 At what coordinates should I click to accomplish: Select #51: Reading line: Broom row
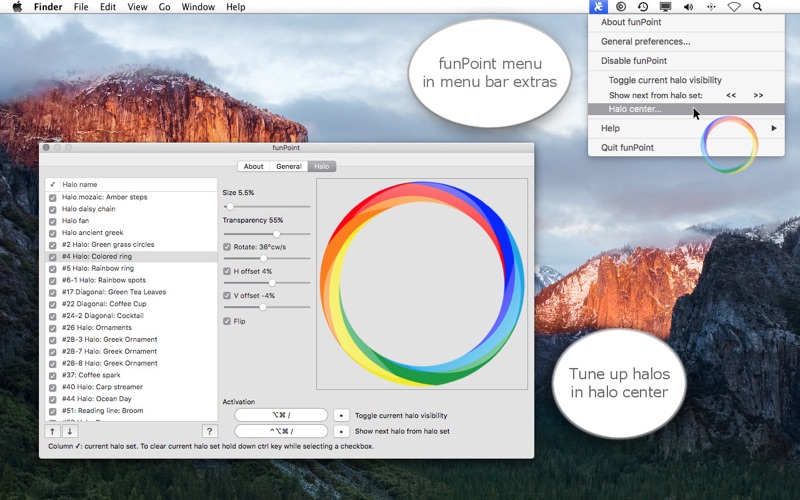(131, 411)
